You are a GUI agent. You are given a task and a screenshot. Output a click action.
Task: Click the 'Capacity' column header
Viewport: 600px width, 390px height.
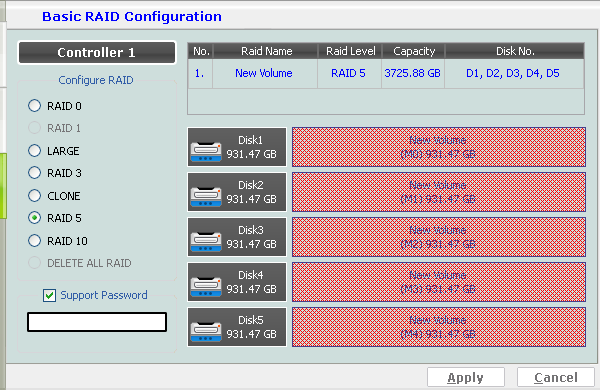pyautogui.click(x=414, y=51)
